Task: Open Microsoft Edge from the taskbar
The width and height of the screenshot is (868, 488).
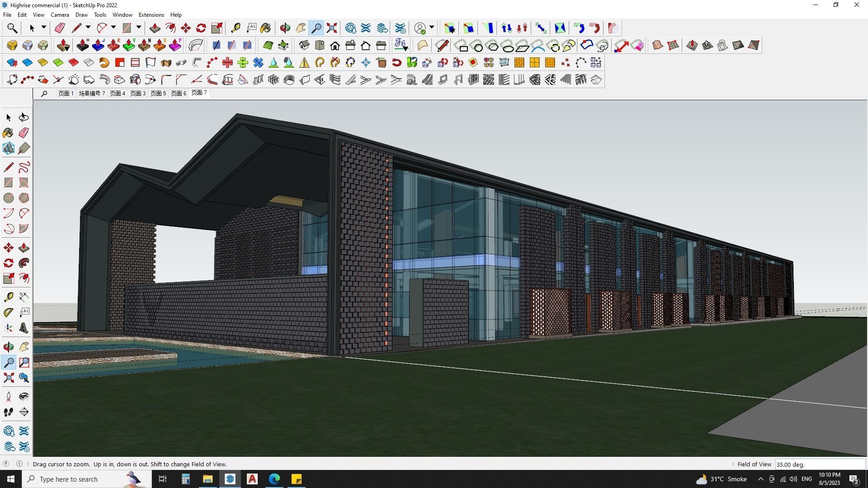Action: click(274, 479)
